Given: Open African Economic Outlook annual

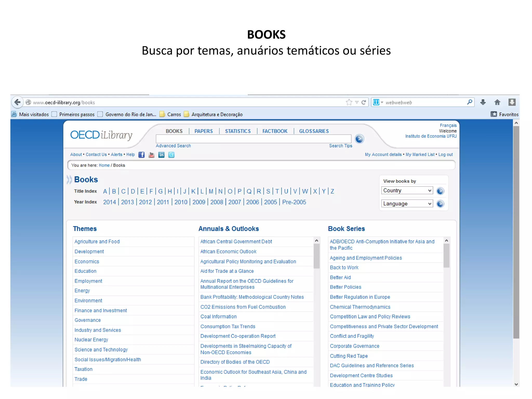Looking at the screenshot, I should [x=228, y=251].
